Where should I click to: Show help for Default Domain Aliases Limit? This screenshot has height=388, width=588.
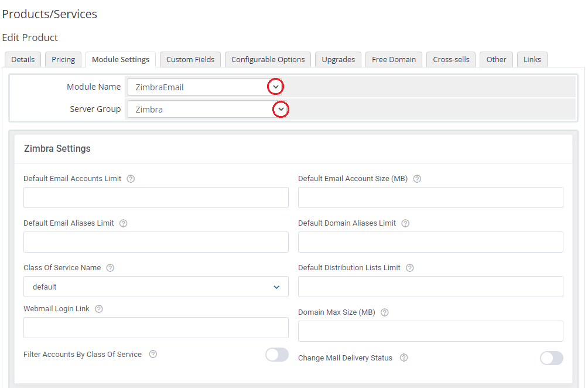click(x=405, y=223)
